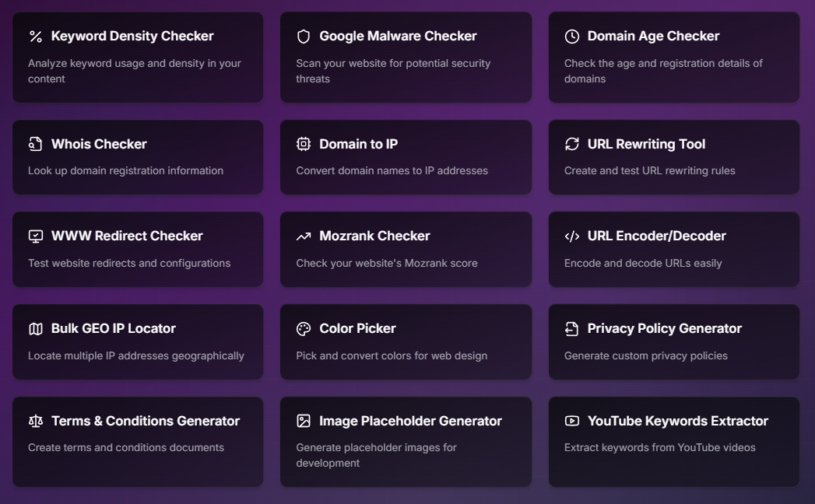Click the file search icon beside Whois Checker

pyautogui.click(x=36, y=144)
